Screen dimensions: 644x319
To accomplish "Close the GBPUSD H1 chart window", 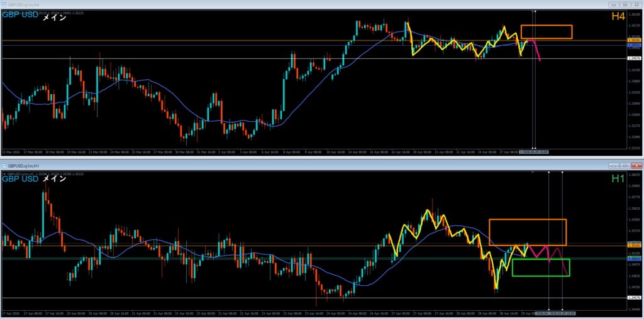I will tap(636, 166).
